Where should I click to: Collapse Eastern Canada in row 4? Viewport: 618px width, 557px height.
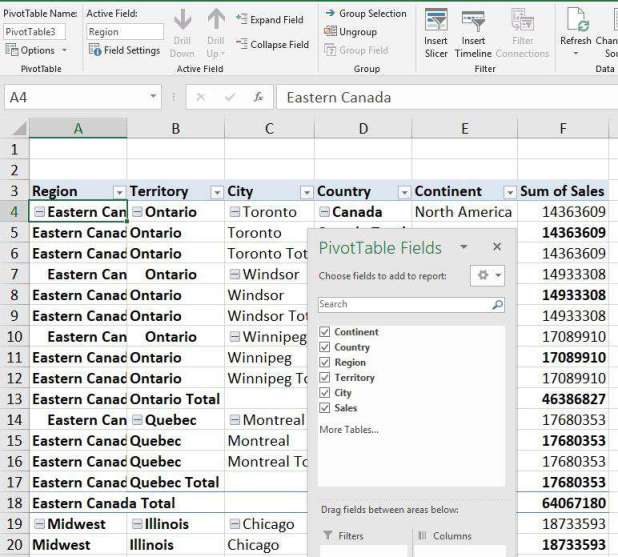(39, 212)
